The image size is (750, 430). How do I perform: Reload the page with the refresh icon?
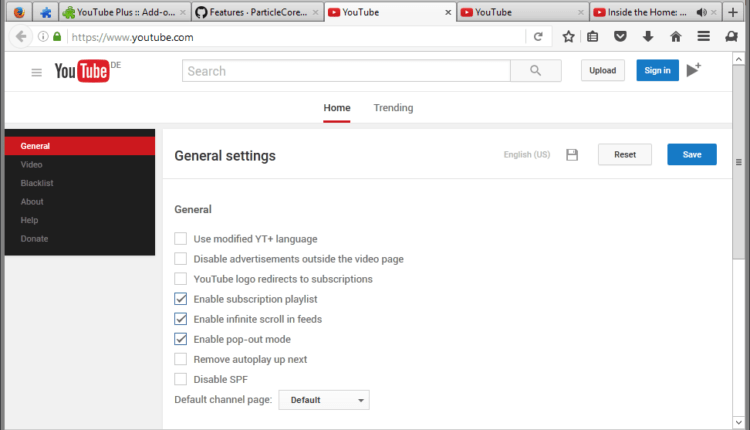point(538,36)
